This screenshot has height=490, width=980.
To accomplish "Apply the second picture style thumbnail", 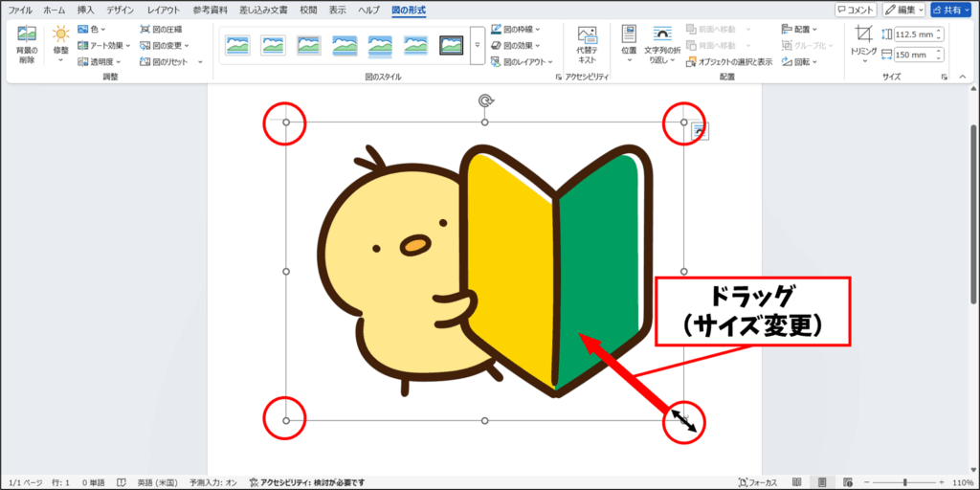I will (x=273, y=46).
